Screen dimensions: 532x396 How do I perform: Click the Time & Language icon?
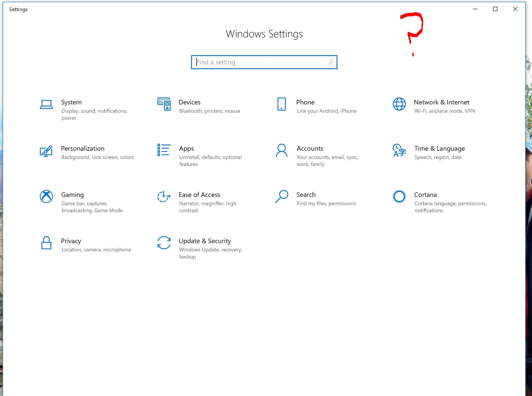click(399, 150)
